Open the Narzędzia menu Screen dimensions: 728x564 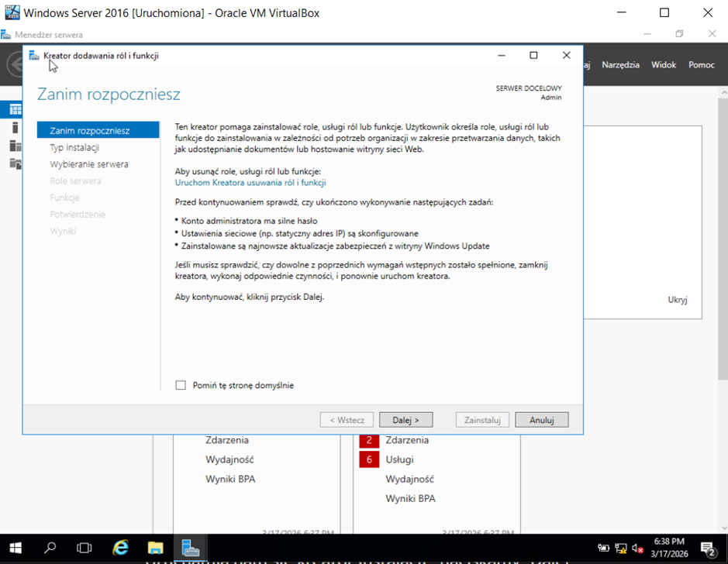620,65
